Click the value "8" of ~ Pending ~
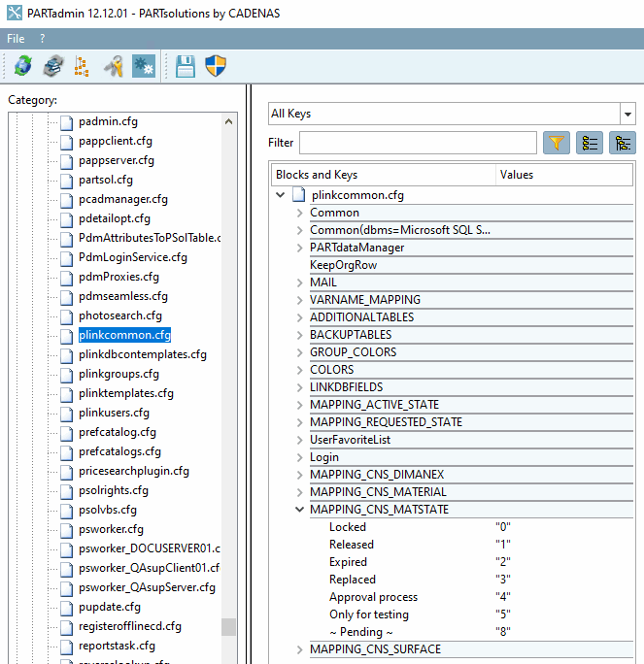 point(503,632)
